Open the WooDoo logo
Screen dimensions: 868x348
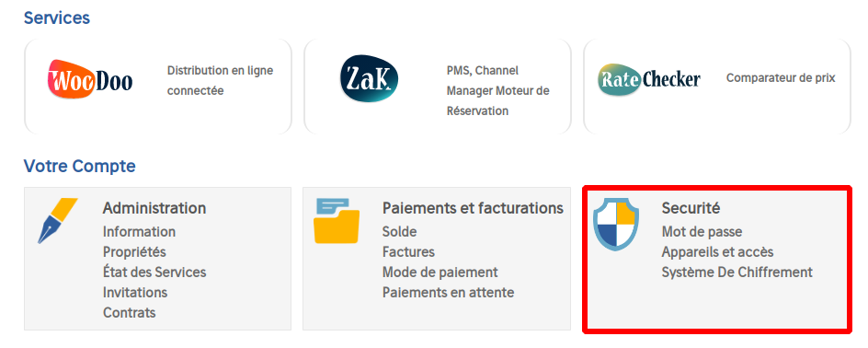[90, 78]
